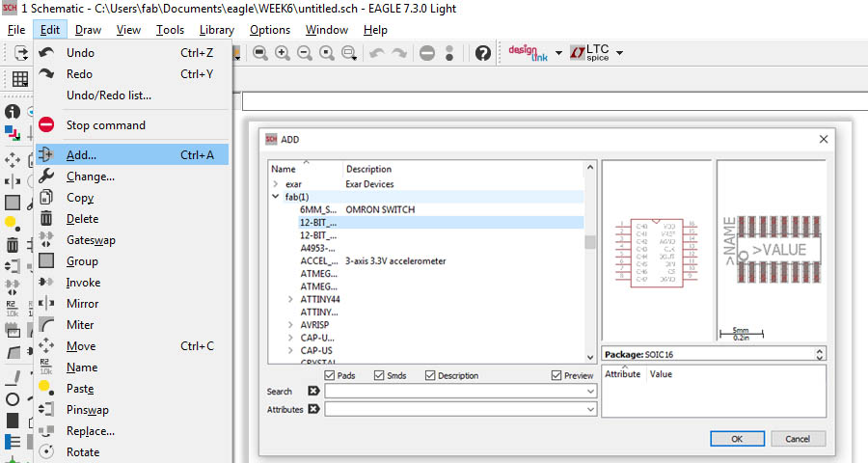
Task: Click the scroll down arrow of library list
Action: pyautogui.click(x=590, y=357)
